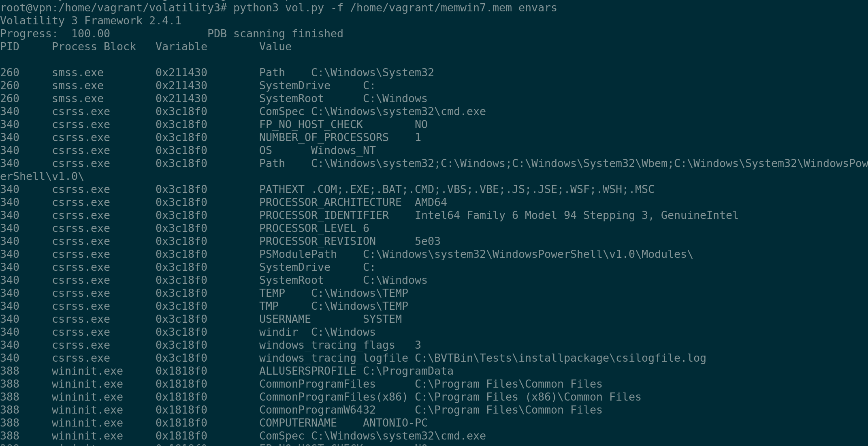Viewport: 868px width, 446px height.
Task: Click the Process Block column header
Action: coord(94,47)
